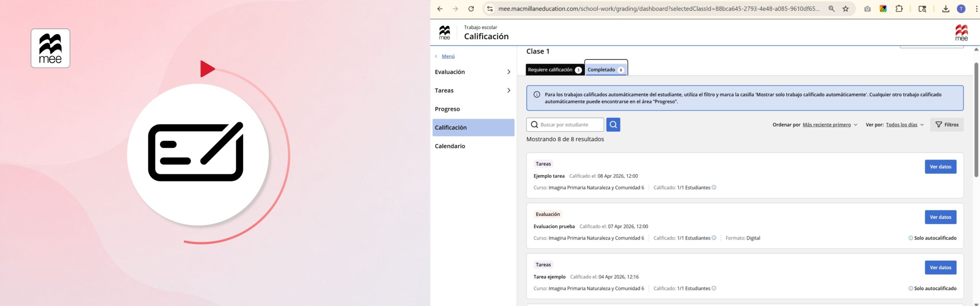Click the Clase 1 heading
This screenshot has width=980, height=306.
(x=538, y=51)
